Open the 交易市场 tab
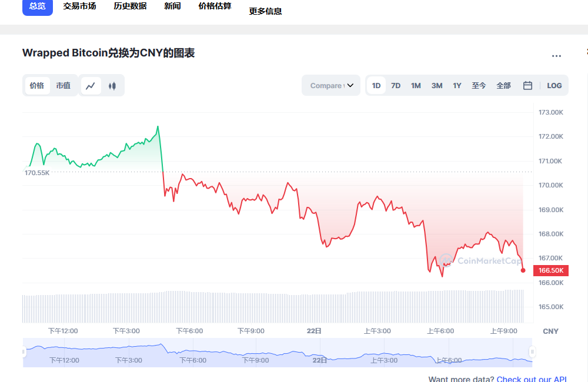Screen dimensions: 588x382 pos(79,6)
